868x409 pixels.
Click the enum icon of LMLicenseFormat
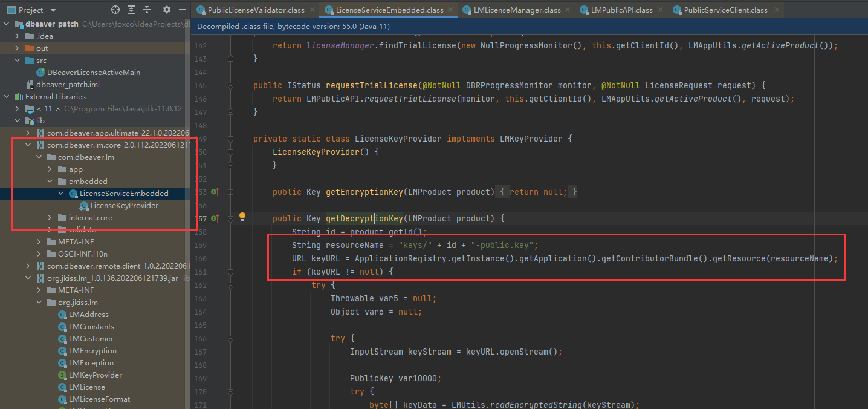click(x=62, y=399)
